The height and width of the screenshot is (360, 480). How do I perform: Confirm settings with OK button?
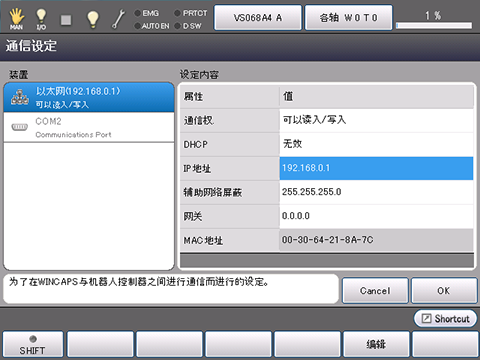pos(444,291)
